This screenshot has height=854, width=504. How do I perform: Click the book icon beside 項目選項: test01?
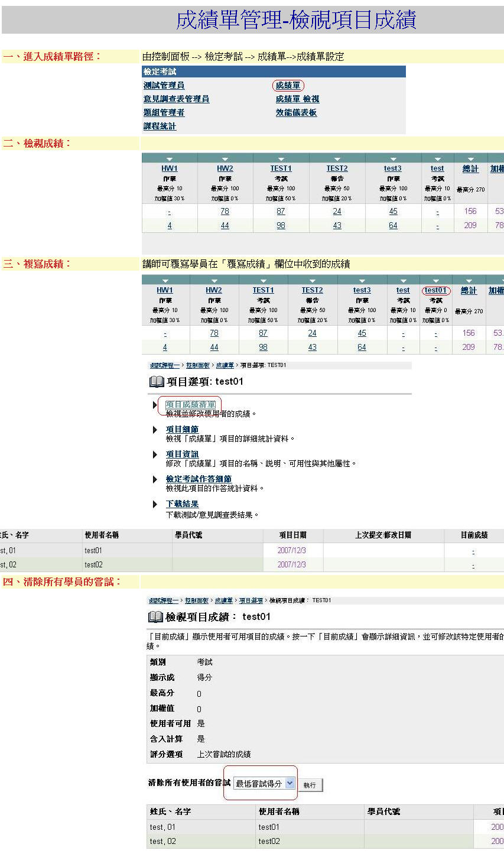(x=156, y=382)
